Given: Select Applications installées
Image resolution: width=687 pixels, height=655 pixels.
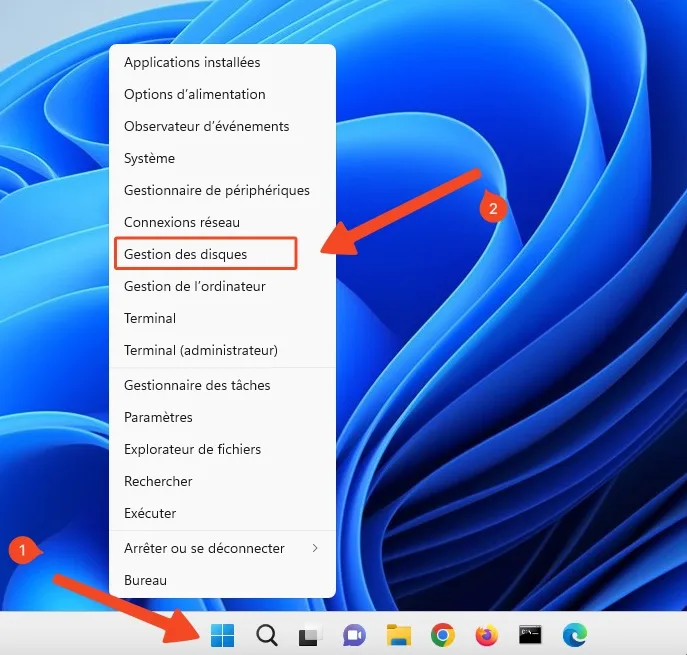Looking at the screenshot, I should click(223, 62).
